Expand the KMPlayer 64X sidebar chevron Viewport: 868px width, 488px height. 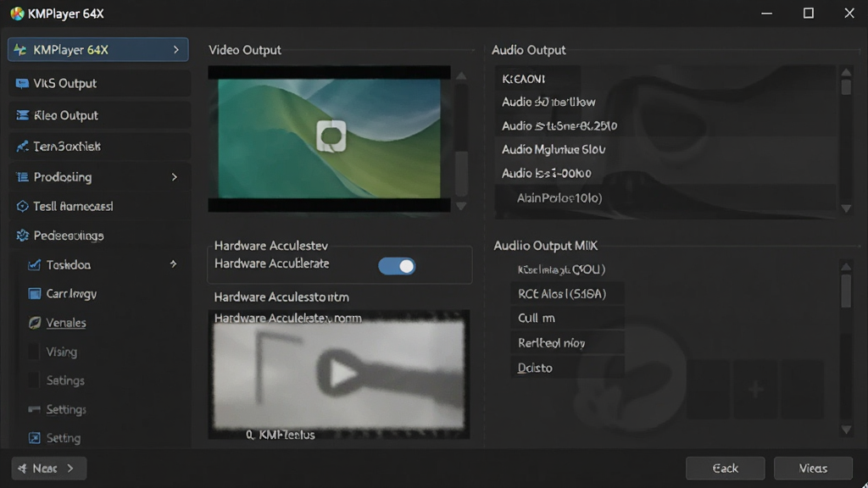[x=176, y=50]
